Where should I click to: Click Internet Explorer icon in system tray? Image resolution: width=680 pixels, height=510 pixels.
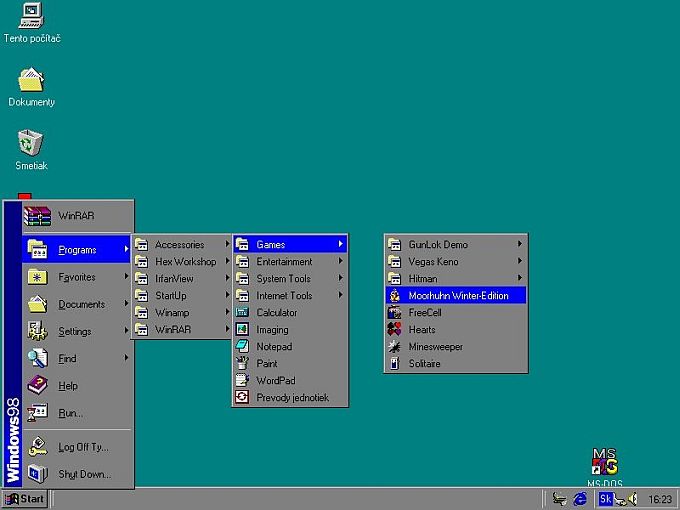point(580,499)
